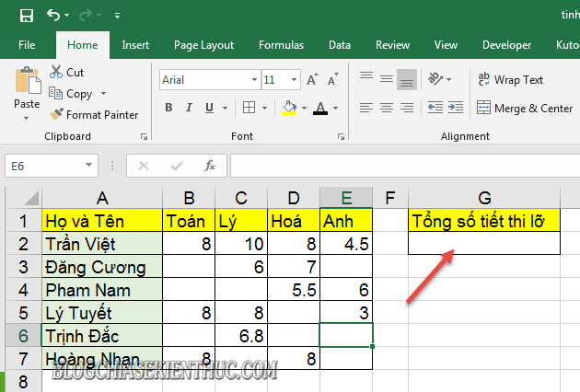Increase font size with larger A icon
The width and height of the screenshot is (580, 392).
[313, 79]
